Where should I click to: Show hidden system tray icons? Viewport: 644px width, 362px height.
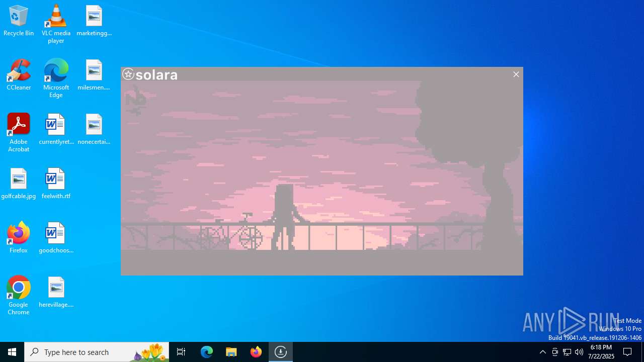[x=542, y=352]
